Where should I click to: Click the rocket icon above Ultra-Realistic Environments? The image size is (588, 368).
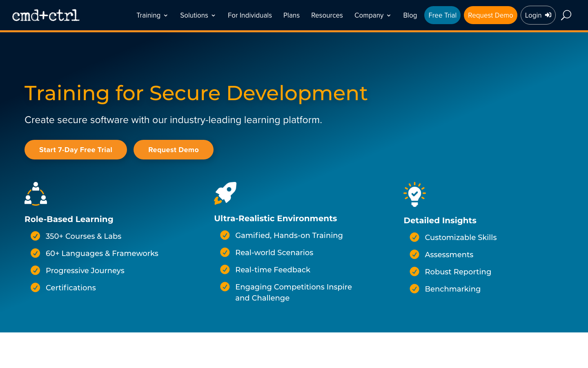tap(225, 193)
